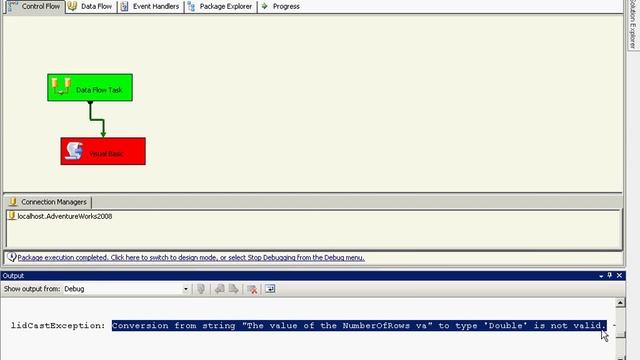Viewport: 640px width, 360px height.
Task: Open the Event Handlers tab
Action: point(150,7)
